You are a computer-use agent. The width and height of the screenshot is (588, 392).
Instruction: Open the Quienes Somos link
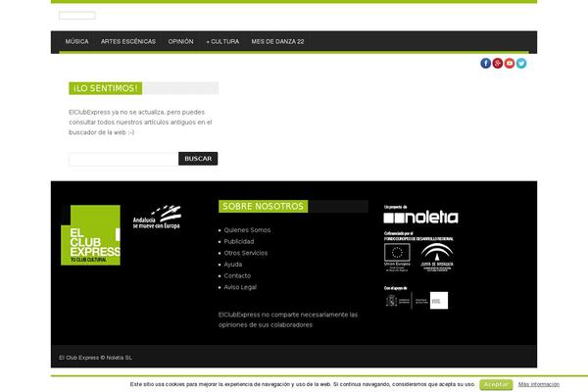247,230
